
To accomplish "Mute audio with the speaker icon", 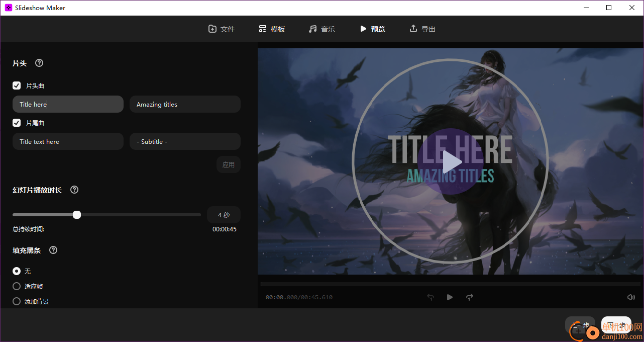I will pyautogui.click(x=631, y=297).
